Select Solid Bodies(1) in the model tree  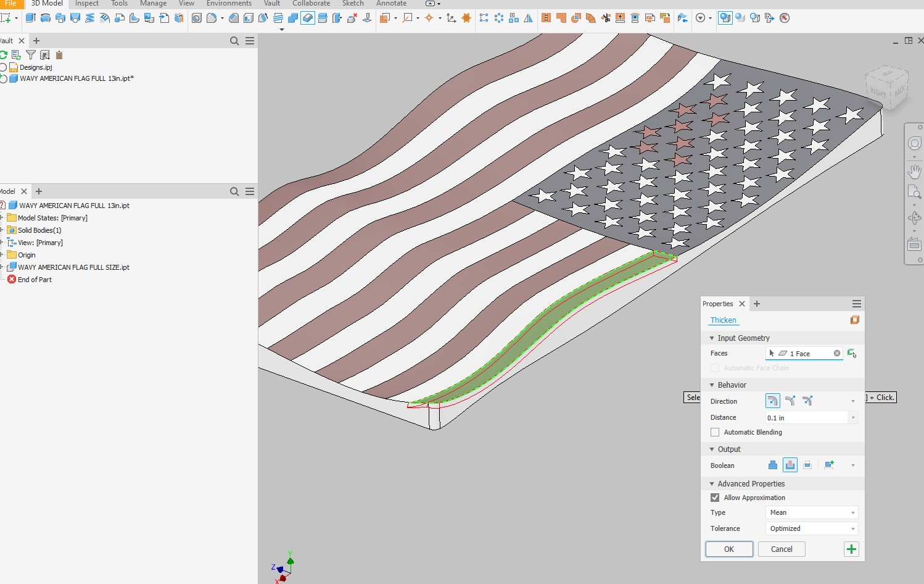[x=39, y=230]
